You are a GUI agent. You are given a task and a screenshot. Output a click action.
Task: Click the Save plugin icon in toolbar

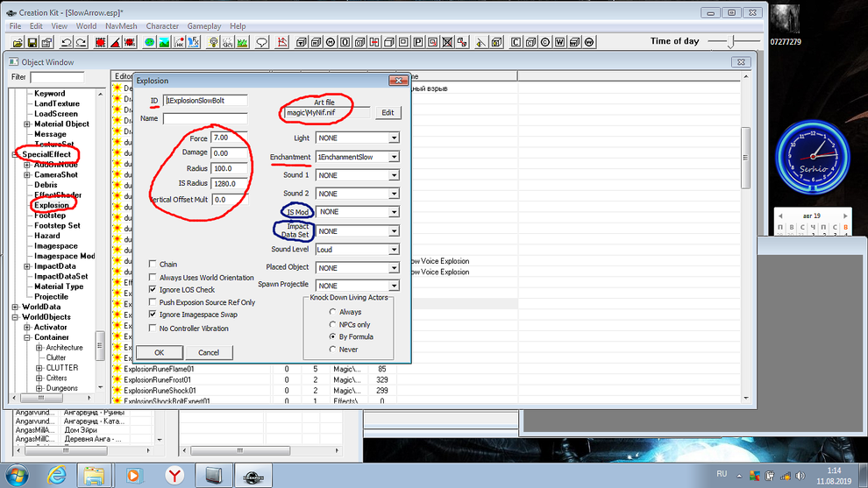point(33,42)
